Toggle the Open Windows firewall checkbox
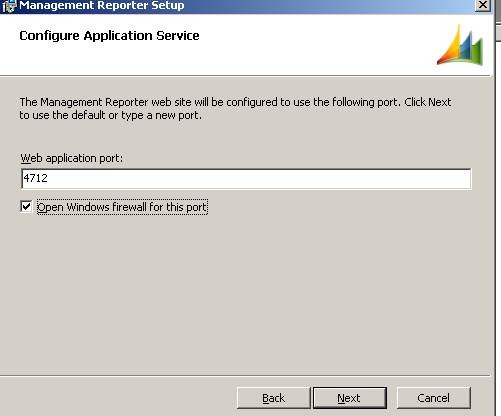The image size is (501, 416). (26, 207)
